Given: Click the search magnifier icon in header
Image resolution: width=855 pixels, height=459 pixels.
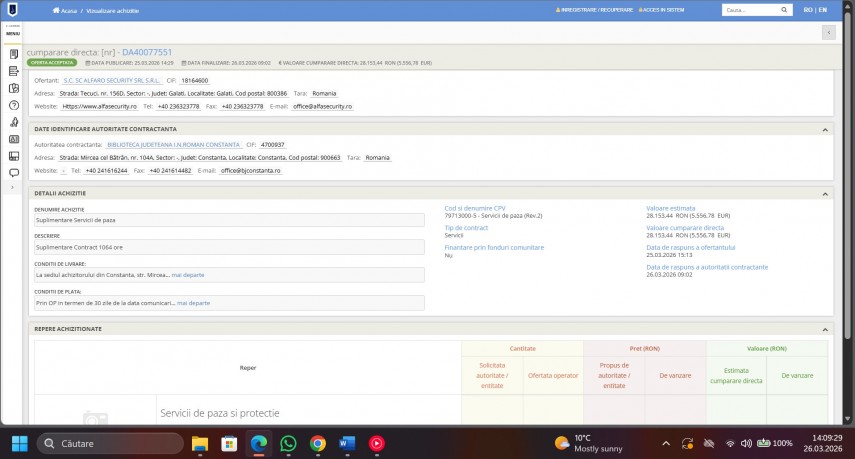Looking at the screenshot, I should [x=784, y=10].
